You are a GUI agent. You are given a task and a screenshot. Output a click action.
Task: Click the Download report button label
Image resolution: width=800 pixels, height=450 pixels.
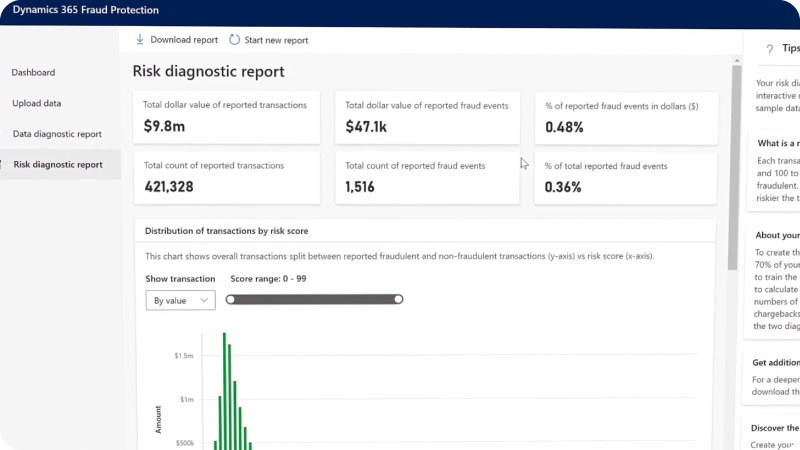pos(184,40)
